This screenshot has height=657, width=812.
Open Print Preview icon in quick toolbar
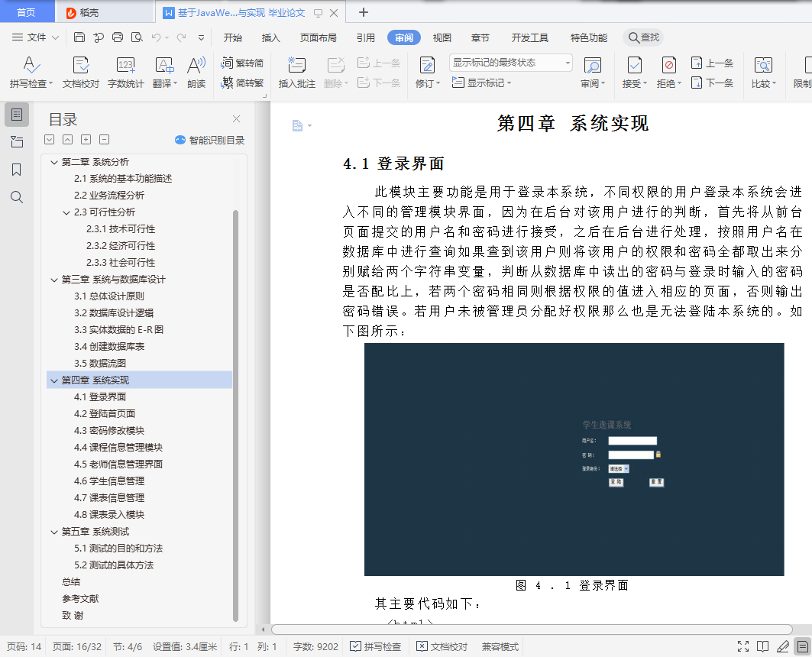click(137, 37)
